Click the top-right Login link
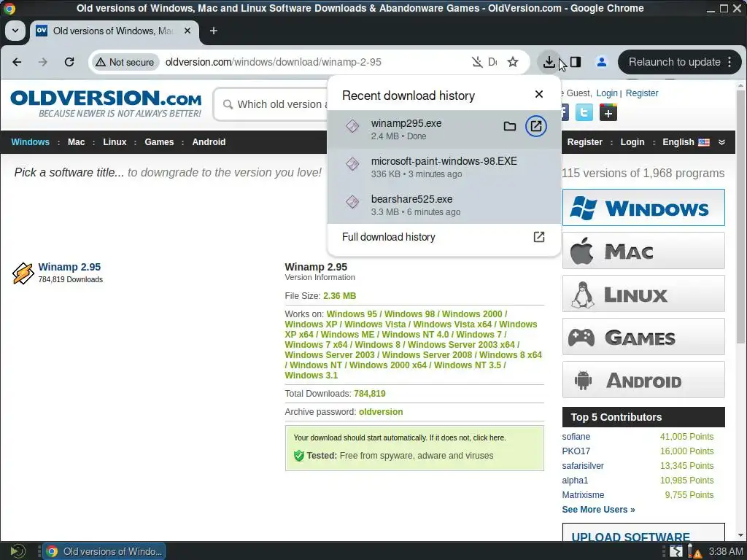This screenshot has width=747, height=560. (607, 93)
